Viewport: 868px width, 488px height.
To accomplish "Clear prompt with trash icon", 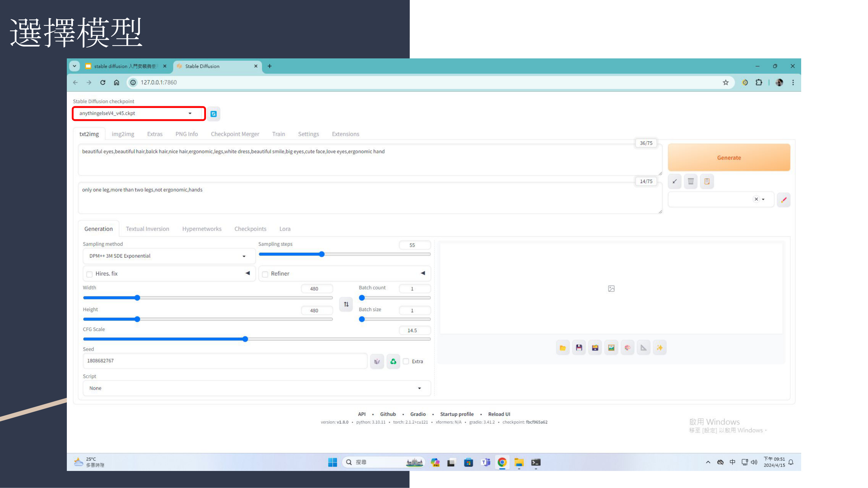I will 691,181.
